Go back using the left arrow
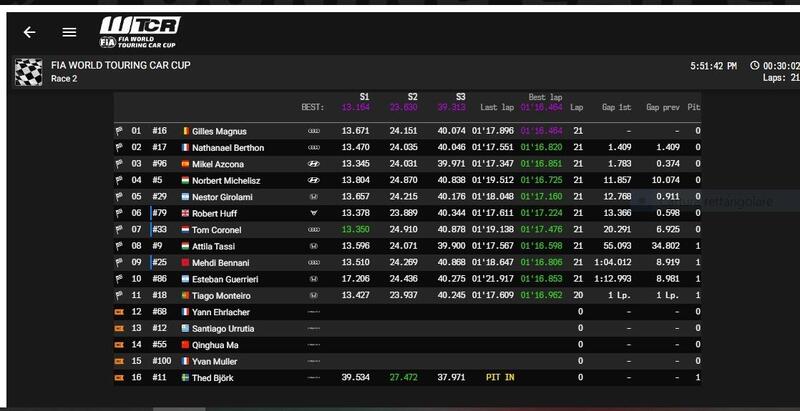The height and width of the screenshot is (411, 800). [30, 32]
